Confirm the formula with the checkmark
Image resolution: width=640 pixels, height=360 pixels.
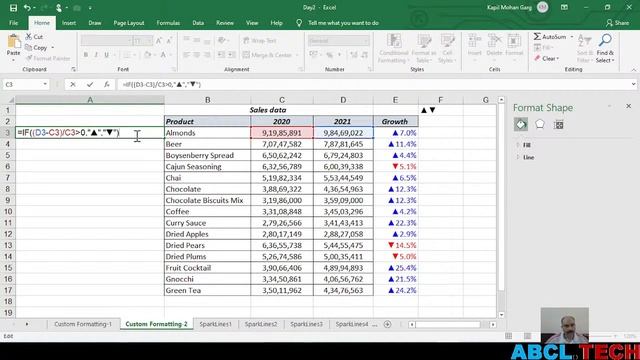pyautogui.click(x=90, y=84)
